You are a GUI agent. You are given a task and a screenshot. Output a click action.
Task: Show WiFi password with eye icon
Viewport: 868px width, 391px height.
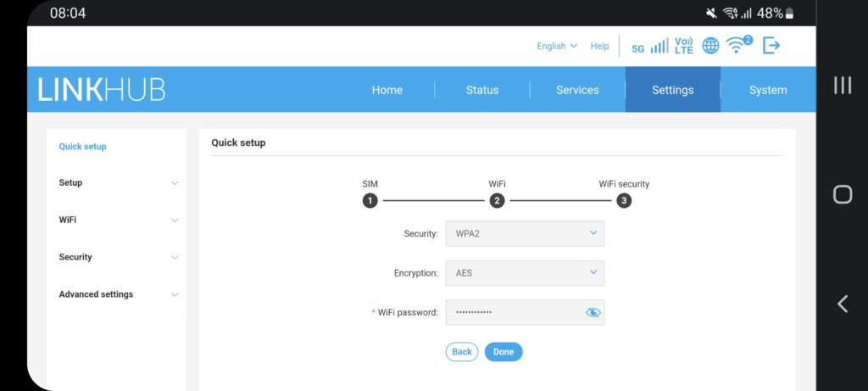click(x=593, y=312)
